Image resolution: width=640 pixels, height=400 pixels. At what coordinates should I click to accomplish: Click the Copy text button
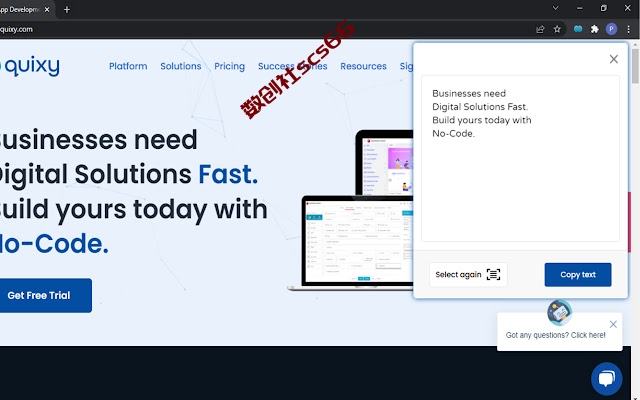point(578,275)
